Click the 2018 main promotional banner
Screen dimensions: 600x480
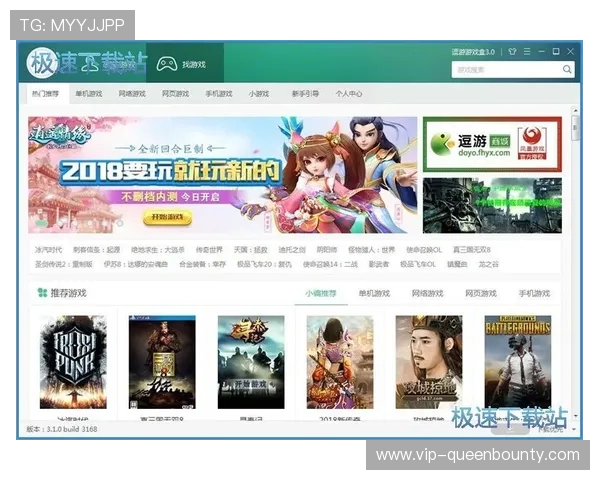pyautogui.click(x=223, y=175)
